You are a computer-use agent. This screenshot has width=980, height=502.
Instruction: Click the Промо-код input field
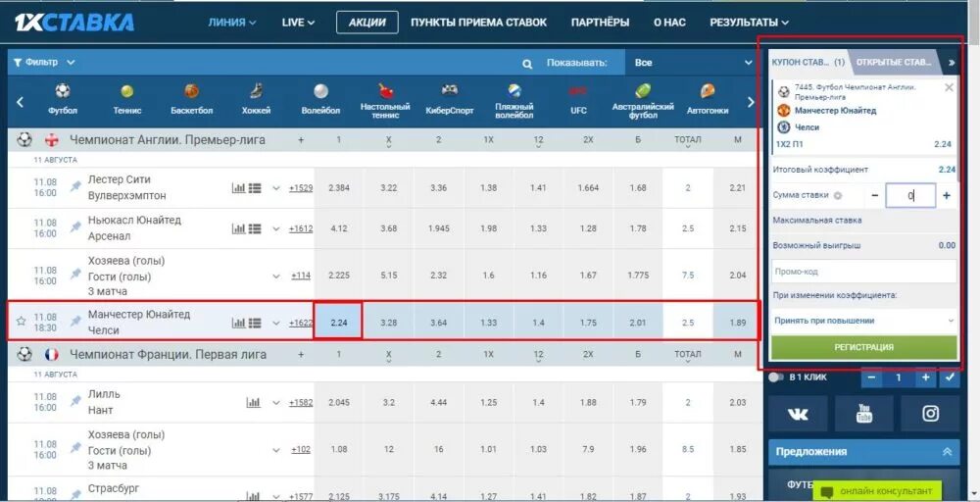point(863,272)
